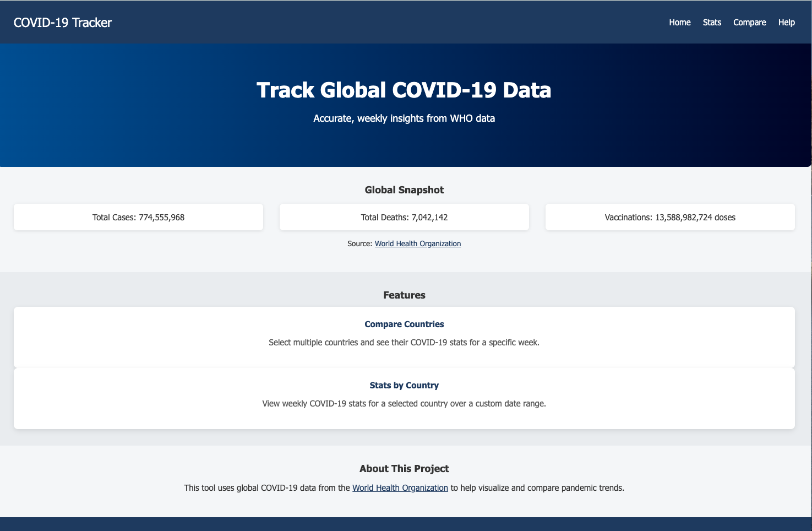Follow the WHO link in About section
This screenshot has width=812, height=531.
click(400, 488)
